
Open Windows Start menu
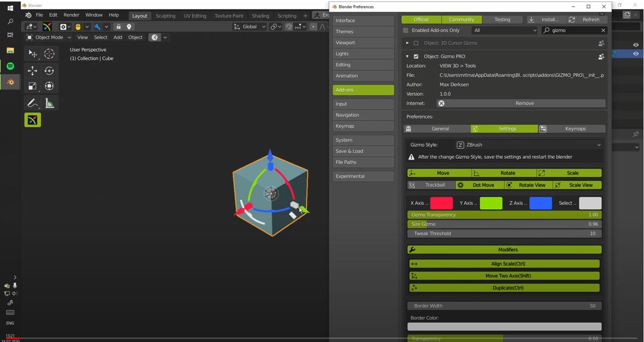pyautogui.click(x=10, y=8)
